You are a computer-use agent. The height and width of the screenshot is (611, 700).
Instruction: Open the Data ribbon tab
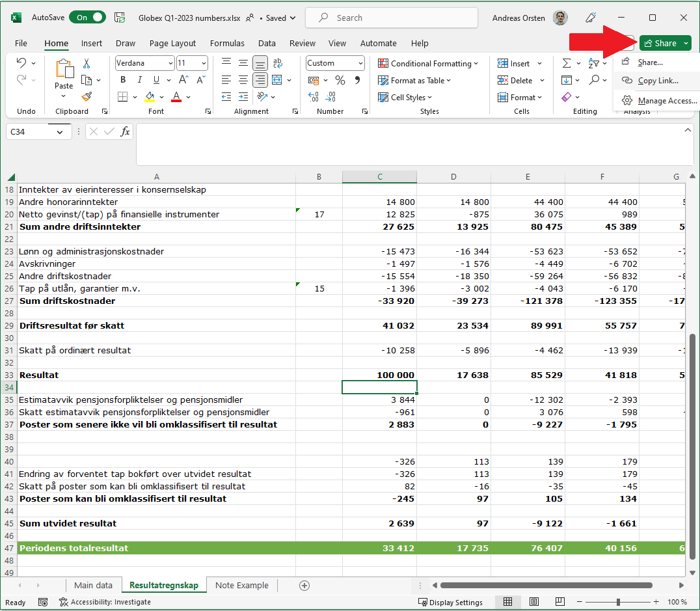tap(267, 44)
